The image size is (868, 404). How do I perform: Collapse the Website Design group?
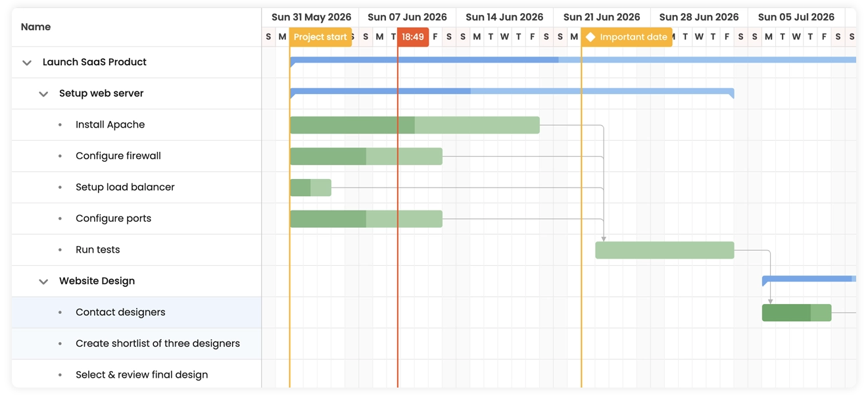pos(43,282)
